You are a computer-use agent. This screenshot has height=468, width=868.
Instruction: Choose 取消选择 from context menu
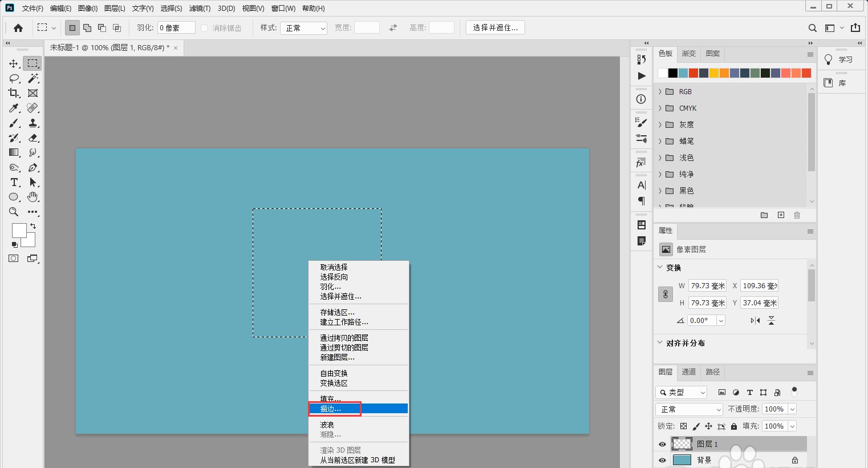[358, 267]
